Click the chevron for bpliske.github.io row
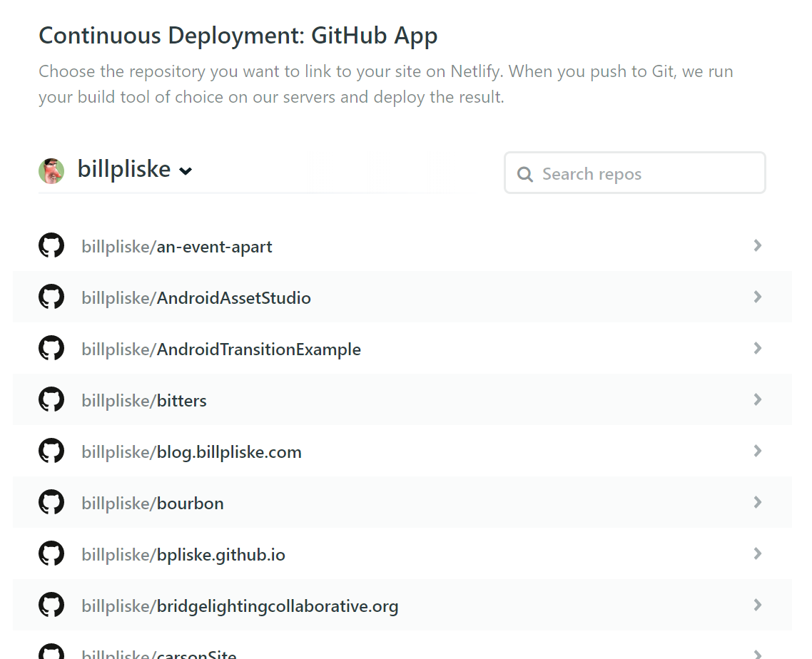 [x=758, y=553]
